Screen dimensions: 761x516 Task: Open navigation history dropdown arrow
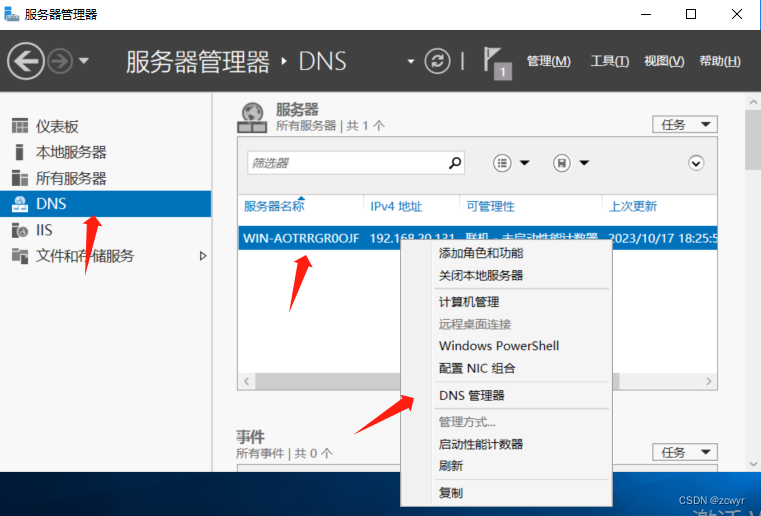[83, 61]
